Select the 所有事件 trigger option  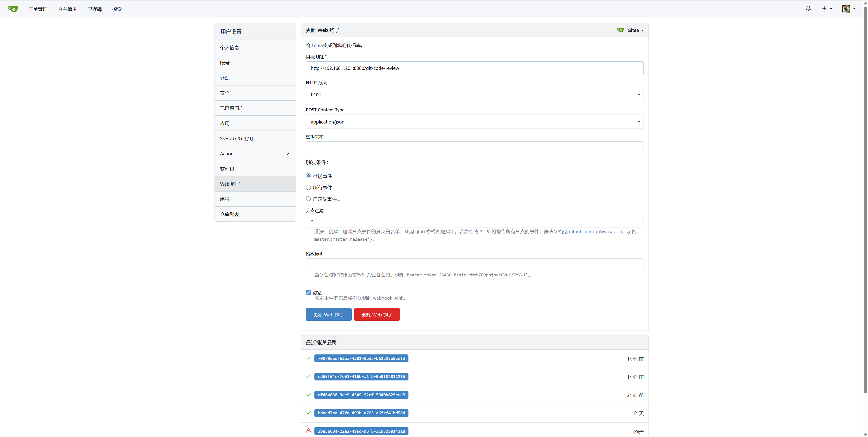pos(308,187)
